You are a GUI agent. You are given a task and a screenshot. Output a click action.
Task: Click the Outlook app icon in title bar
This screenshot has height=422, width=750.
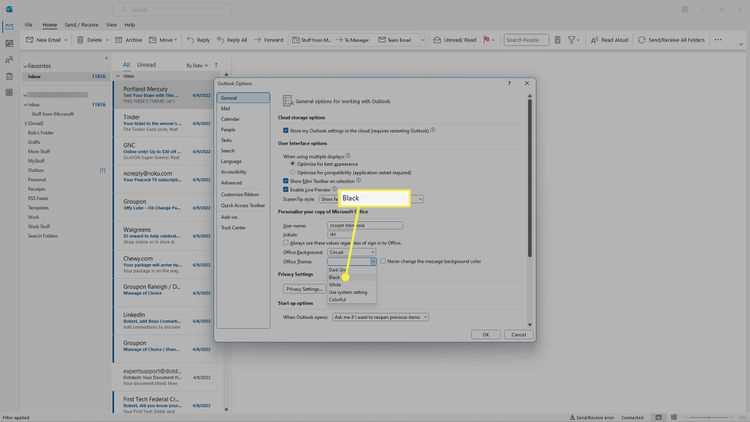(x=9, y=9)
